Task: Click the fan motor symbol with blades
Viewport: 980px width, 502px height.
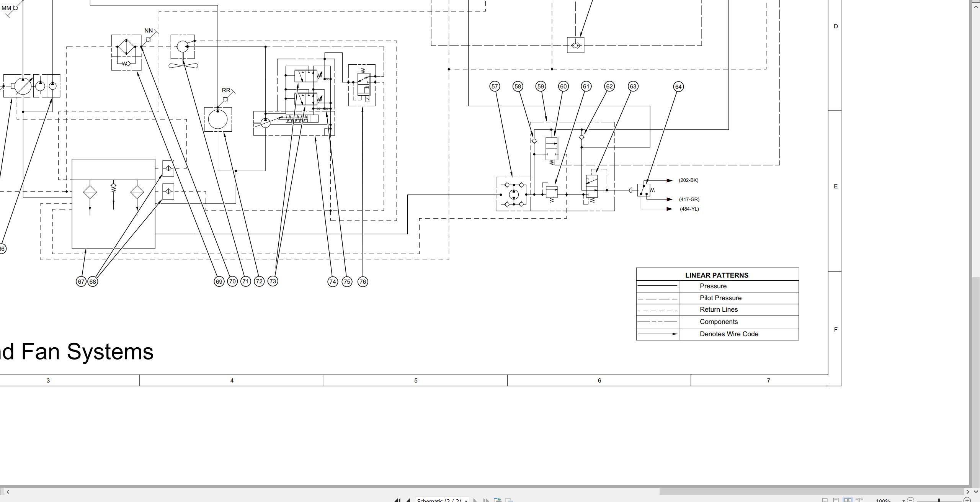Action: point(183,52)
